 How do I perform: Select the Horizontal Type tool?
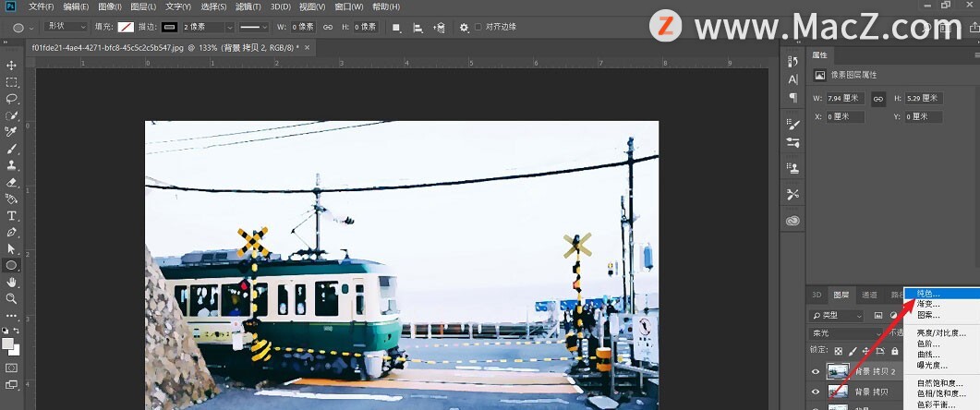[x=12, y=215]
